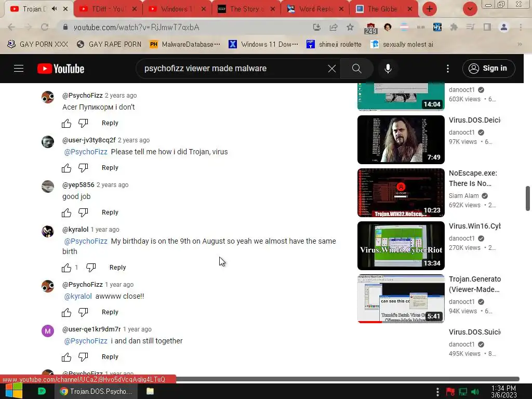The width and height of the screenshot is (532, 399).
Task: Reply to the 'awwww close!!' comment
Action: click(x=110, y=312)
